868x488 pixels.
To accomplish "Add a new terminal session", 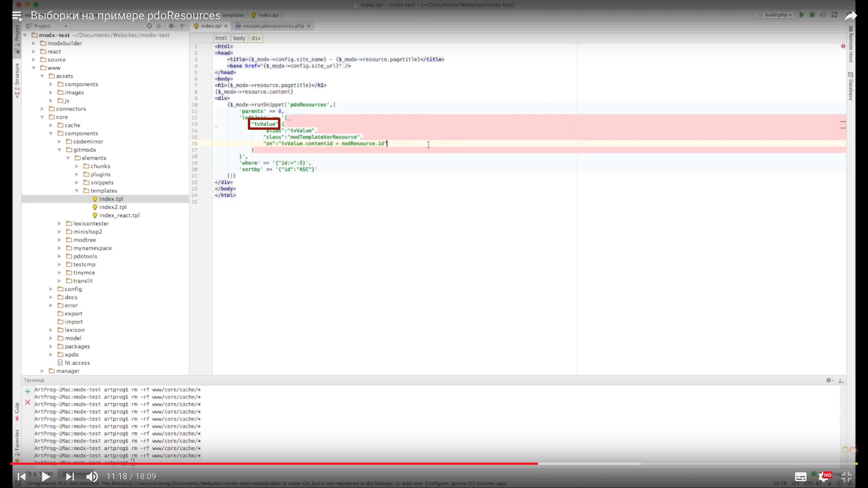I will (27, 392).
